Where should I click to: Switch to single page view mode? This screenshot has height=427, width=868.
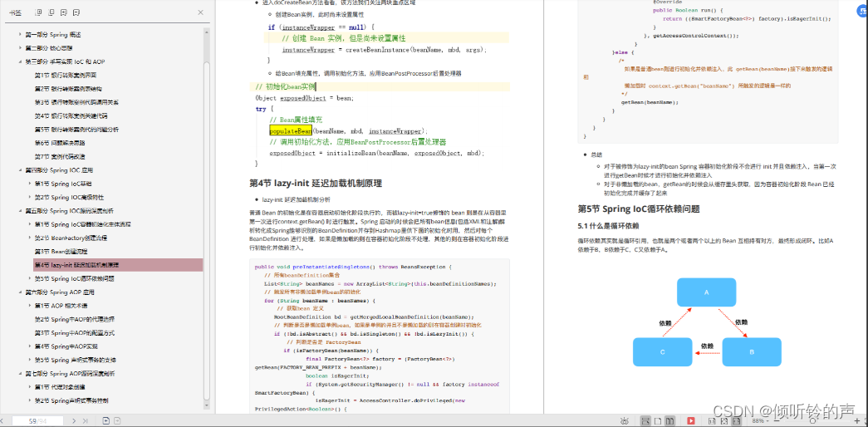(x=658, y=421)
